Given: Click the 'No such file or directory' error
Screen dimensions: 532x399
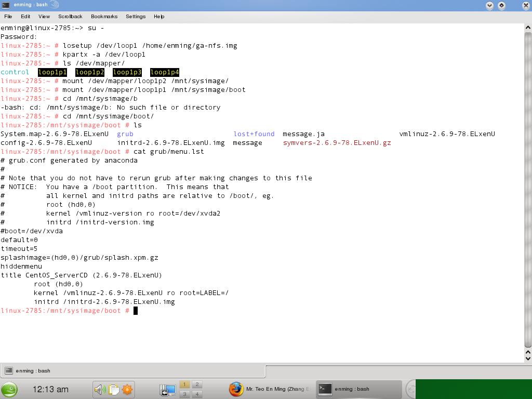Looking at the screenshot, I should coord(168,108).
